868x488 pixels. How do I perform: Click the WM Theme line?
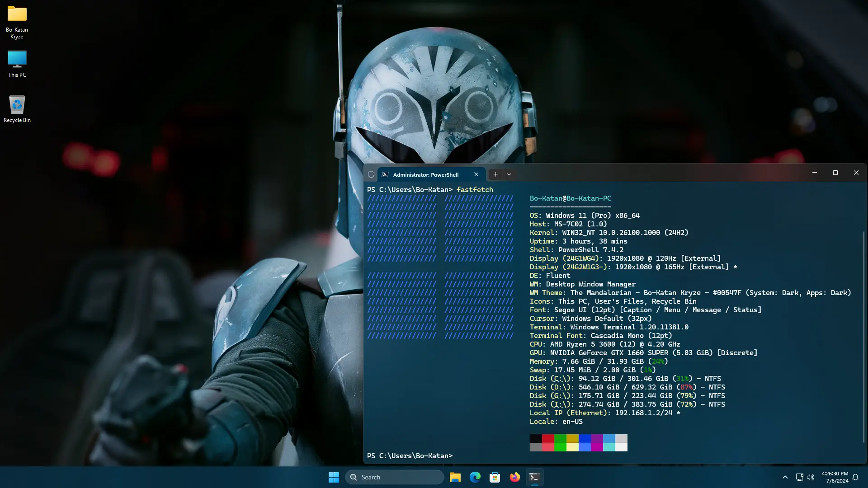pos(690,293)
